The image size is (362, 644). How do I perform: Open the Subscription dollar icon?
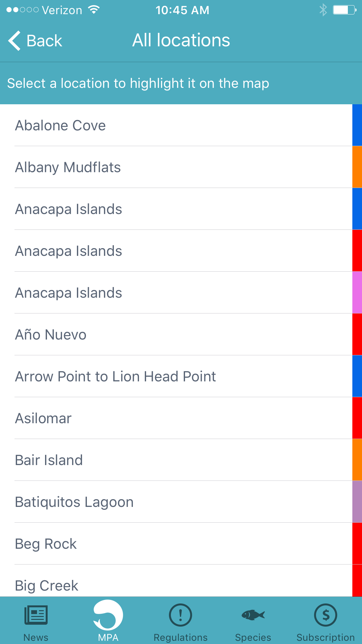[x=326, y=615]
